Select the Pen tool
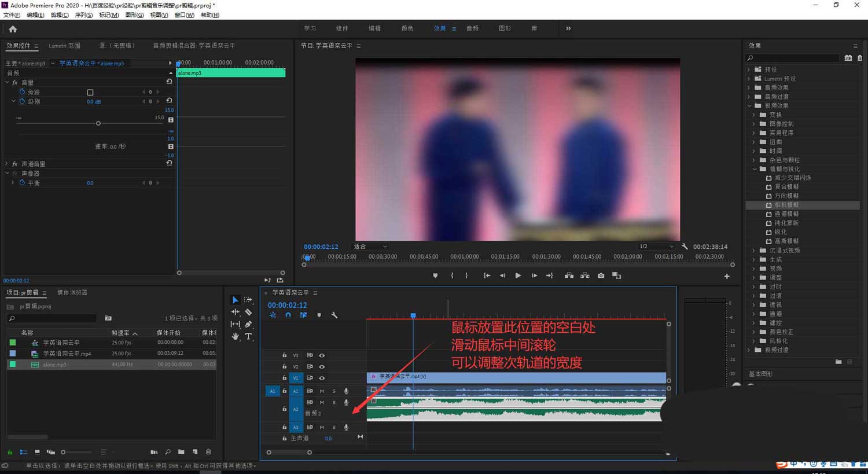The height and width of the screenshot is (474, 868). coord(248,324)
